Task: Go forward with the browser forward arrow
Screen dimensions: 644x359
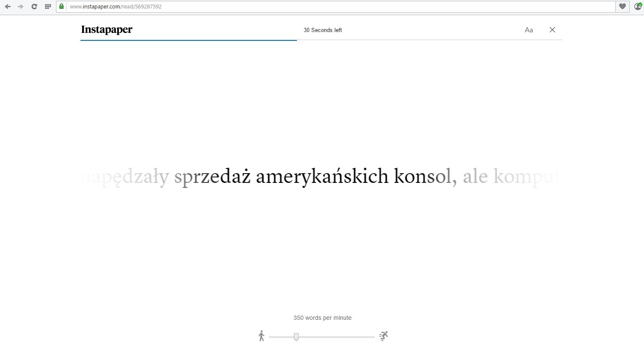Action: tap(21, 6)
